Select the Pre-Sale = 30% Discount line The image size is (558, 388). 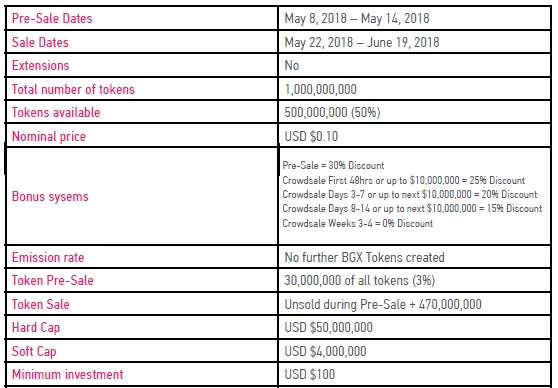pos(333,166)
